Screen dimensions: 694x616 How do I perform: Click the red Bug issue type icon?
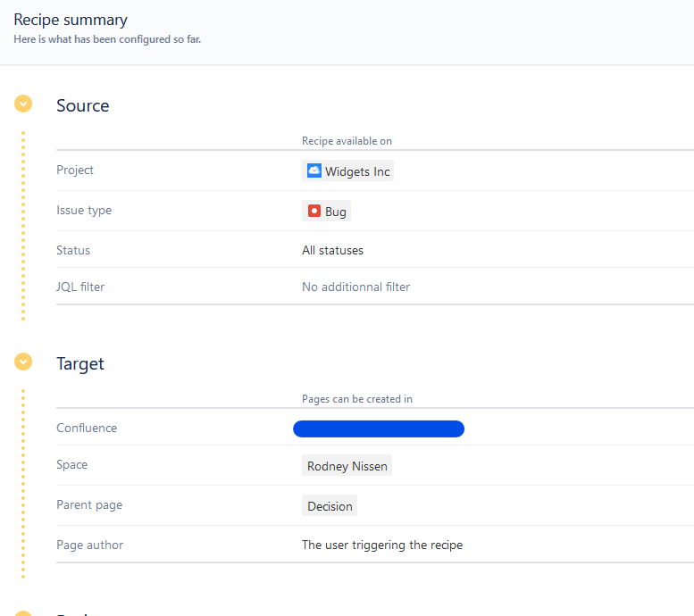pos(314,212)
